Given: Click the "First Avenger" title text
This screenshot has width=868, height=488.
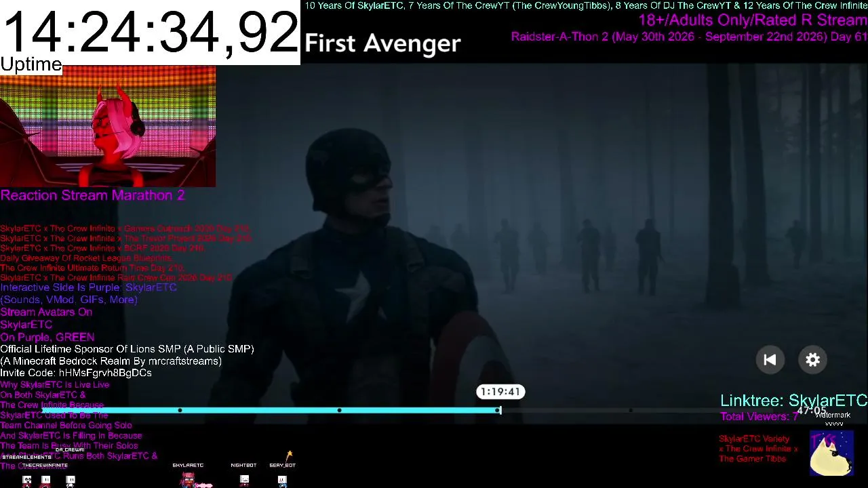Looking at the screenshot, I should point(382,43).
